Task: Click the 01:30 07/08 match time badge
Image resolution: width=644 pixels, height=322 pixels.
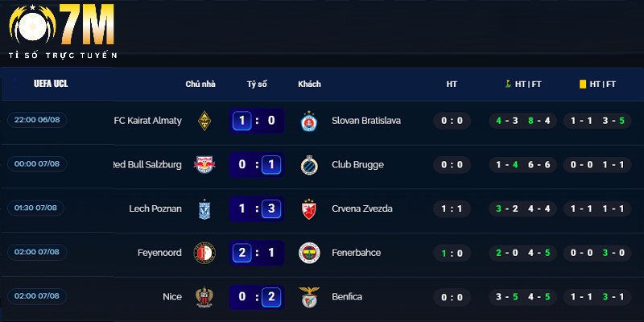Action: pyautogui.click(x=39, y=208)
